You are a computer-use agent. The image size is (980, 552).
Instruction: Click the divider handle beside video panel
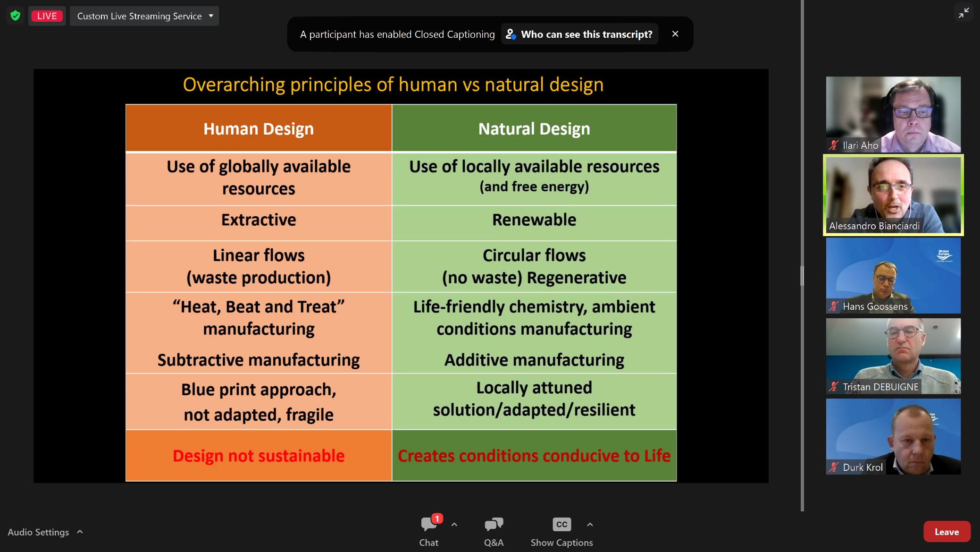802,276
